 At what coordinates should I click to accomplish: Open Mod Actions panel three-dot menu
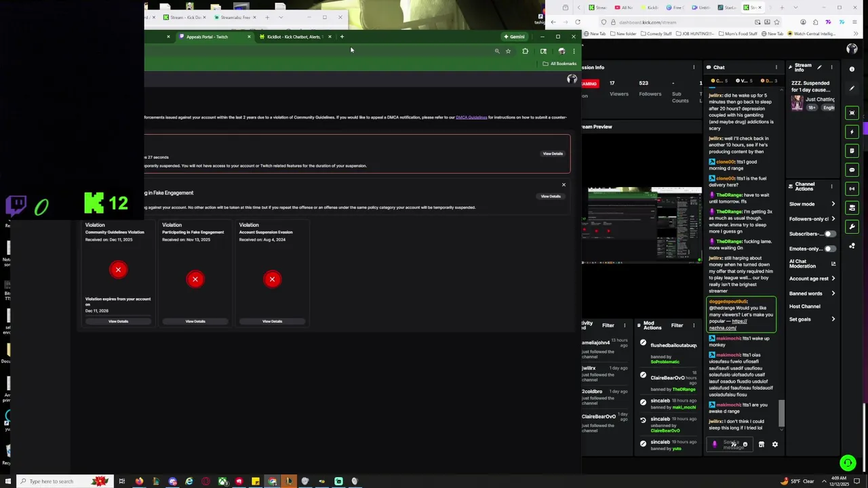coord(694,325)
